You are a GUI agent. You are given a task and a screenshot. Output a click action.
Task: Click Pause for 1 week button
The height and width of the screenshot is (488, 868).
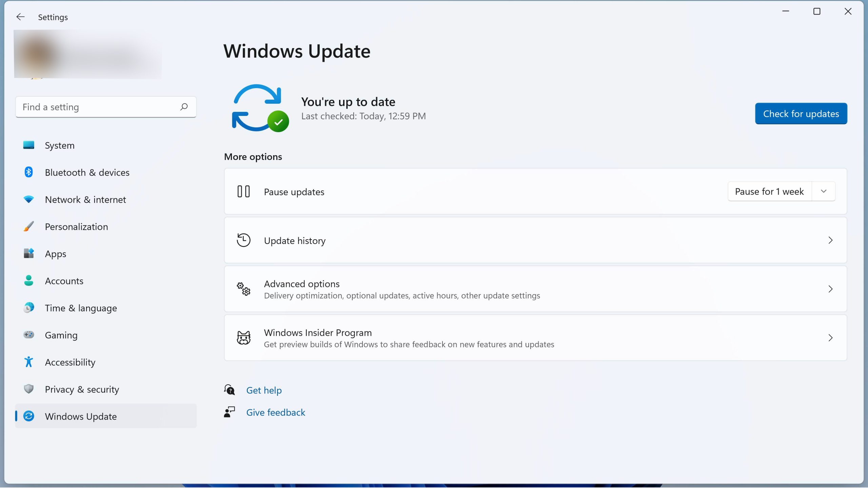pos(770,191)
